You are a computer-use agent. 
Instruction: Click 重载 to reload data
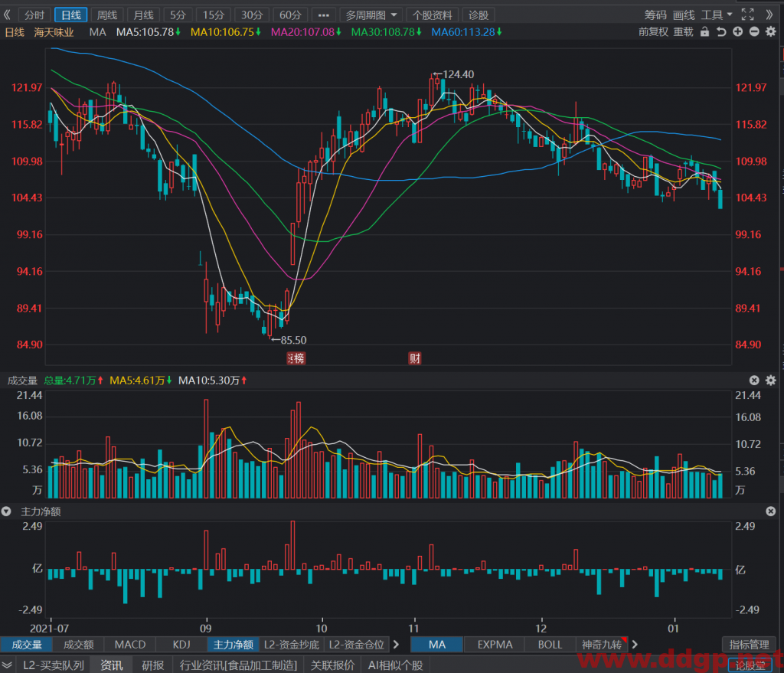coord(683,32)
